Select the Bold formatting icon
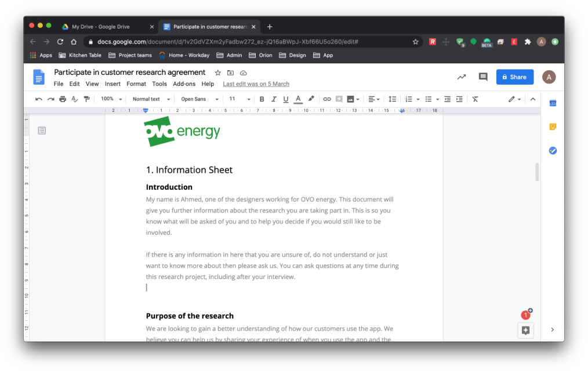Viewport: 588px width, 373px height. (262, 99)
